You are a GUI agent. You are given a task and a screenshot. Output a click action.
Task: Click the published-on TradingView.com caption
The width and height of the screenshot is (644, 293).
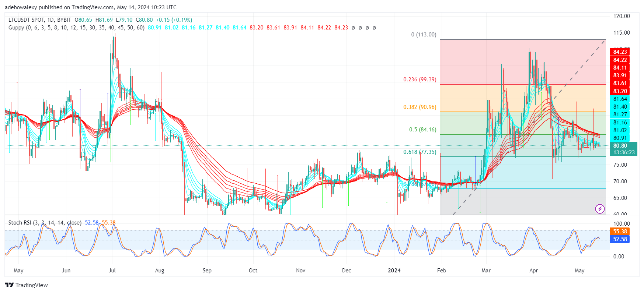coord(90,7)
